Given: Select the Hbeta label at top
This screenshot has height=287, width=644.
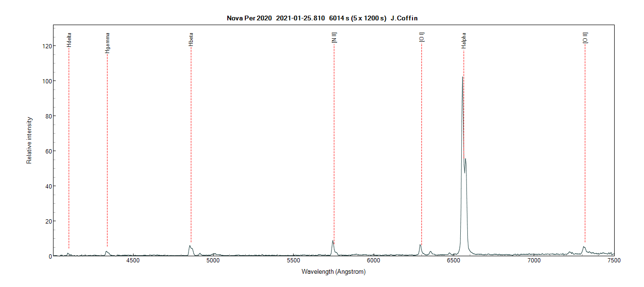Looking at the screenshot, I should (x=191, y=39).
